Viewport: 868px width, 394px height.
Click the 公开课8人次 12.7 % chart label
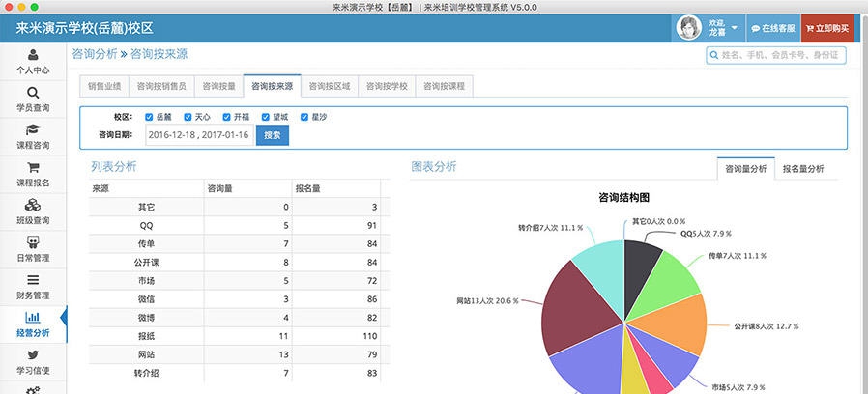pos(767,326)
